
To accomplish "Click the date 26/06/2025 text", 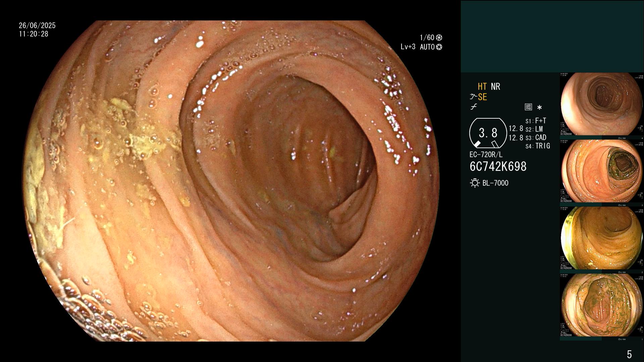I will (x=37, y=25).
